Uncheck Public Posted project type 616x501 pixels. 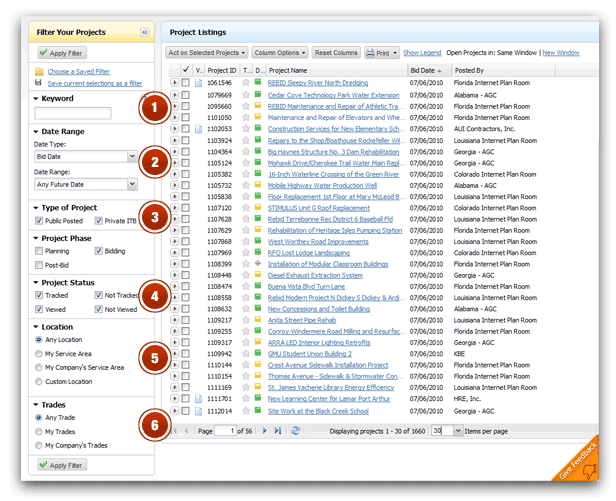39,221
